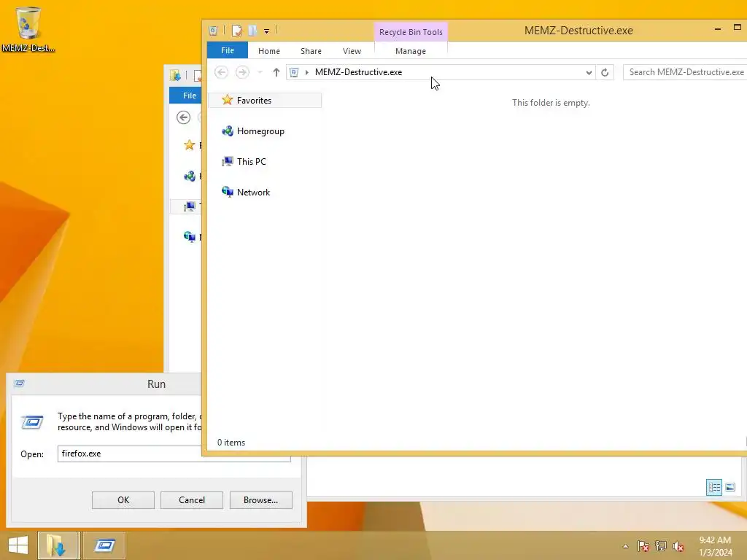747x560 pixels.
Task: Switch to the Share ribbon tab
Action: (x=311, y=51)
